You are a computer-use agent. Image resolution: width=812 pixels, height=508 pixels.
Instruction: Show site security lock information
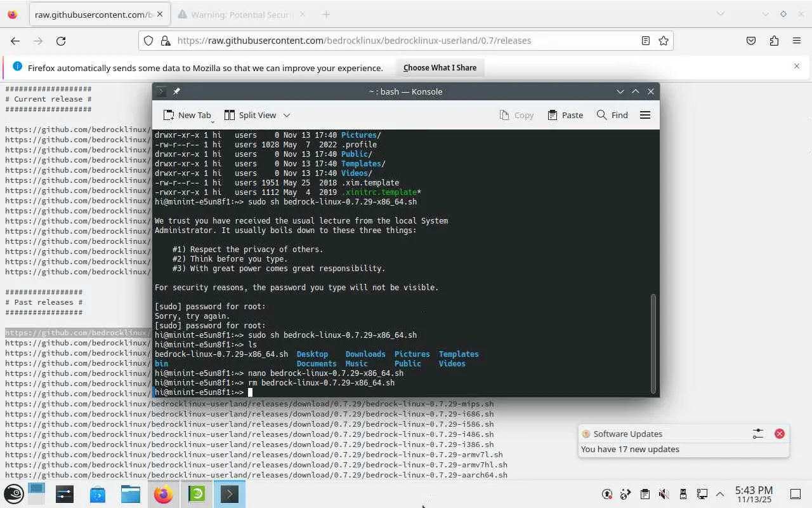click(166, 41)
